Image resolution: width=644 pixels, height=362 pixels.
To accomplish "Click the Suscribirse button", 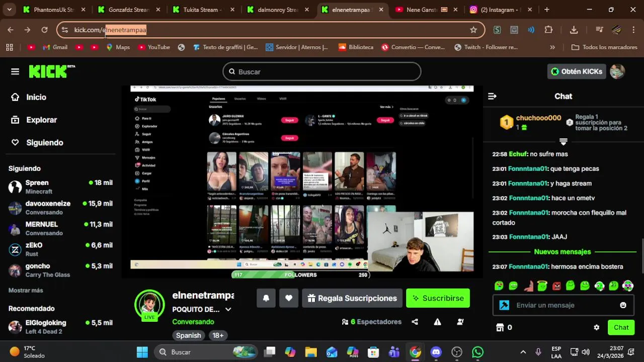I will (438, 298).
